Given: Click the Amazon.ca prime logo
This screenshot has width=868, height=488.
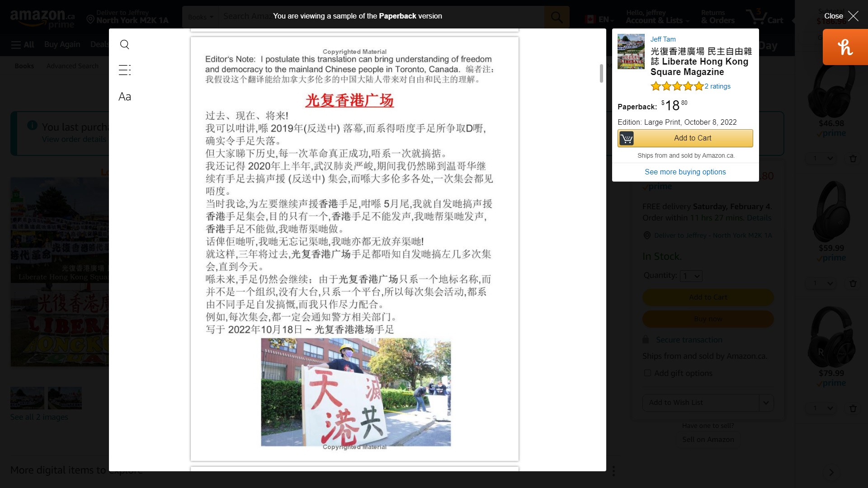Looking at the screenshot, I should [x=42, y=19].
